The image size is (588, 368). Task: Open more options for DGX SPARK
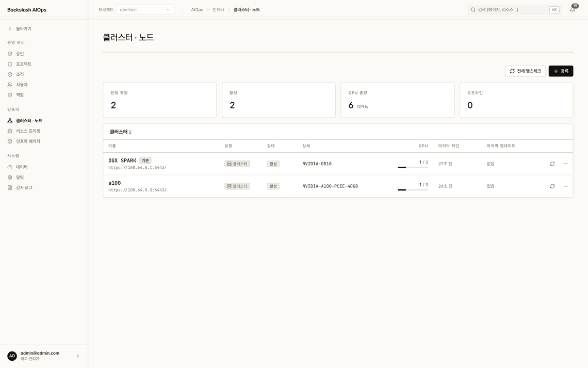tap(565, 164)
